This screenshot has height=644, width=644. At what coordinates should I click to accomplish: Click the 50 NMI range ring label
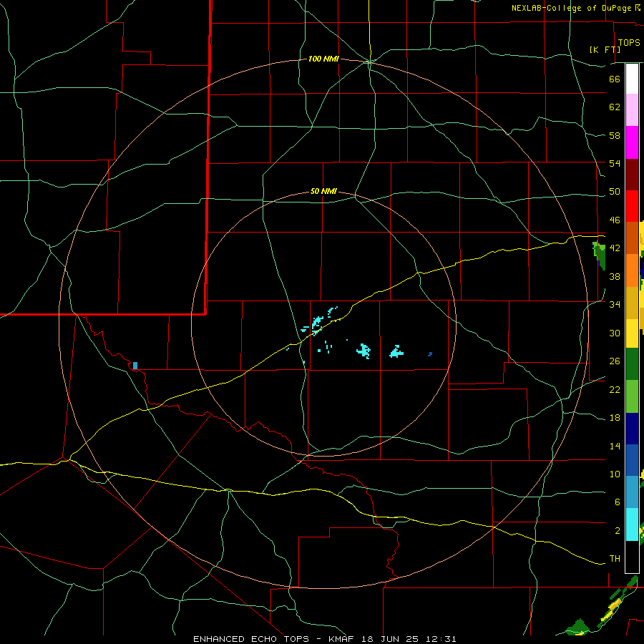click(323, 191)
